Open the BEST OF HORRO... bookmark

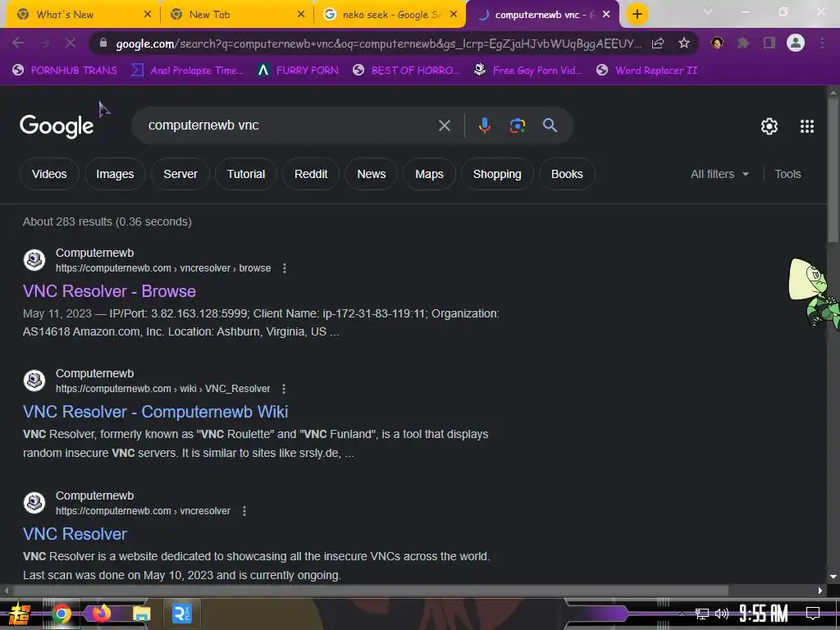tap(407, 71)
